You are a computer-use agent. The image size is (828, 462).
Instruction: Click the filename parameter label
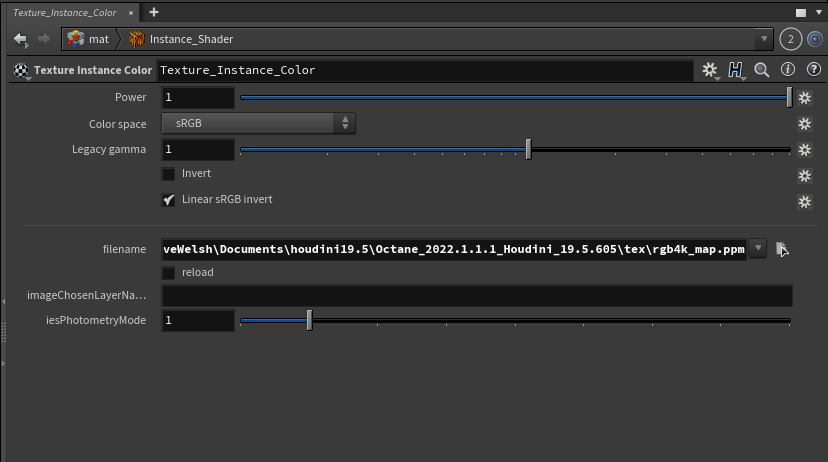click(124, 249)
